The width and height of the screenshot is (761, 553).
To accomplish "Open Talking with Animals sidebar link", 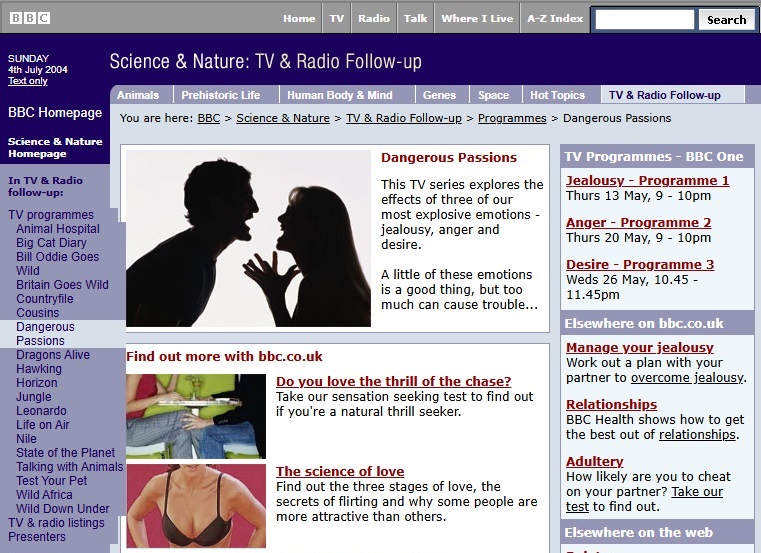I will coord(69,467).
